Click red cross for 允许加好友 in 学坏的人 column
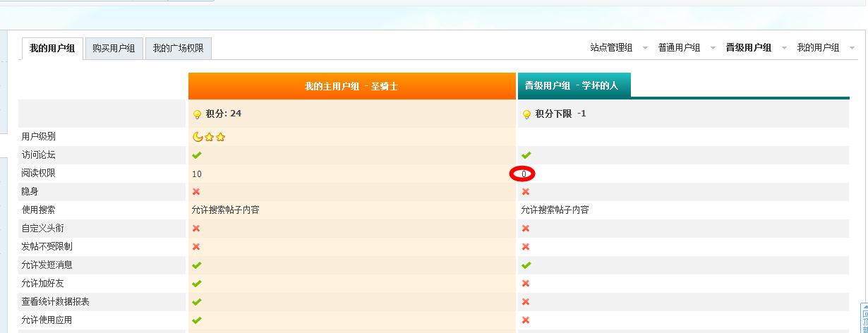Image resolution: width=868 pixels, height=333 pixels. [x=526, y=284]
